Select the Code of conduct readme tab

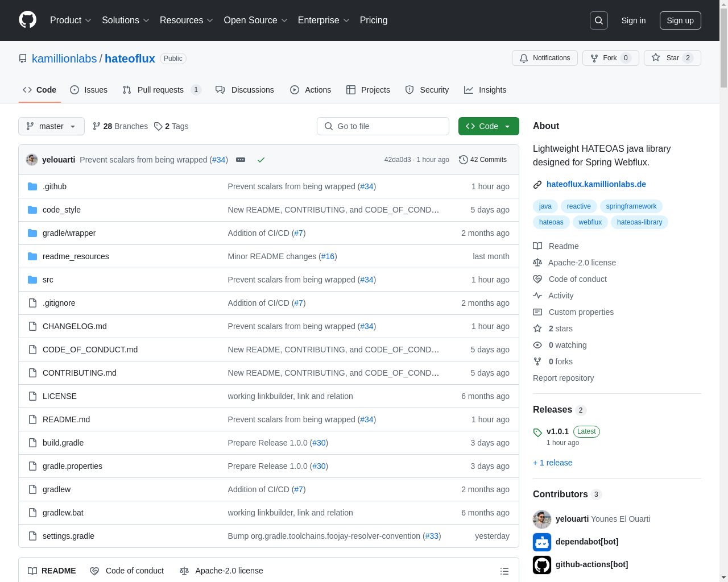pos(127,571)
